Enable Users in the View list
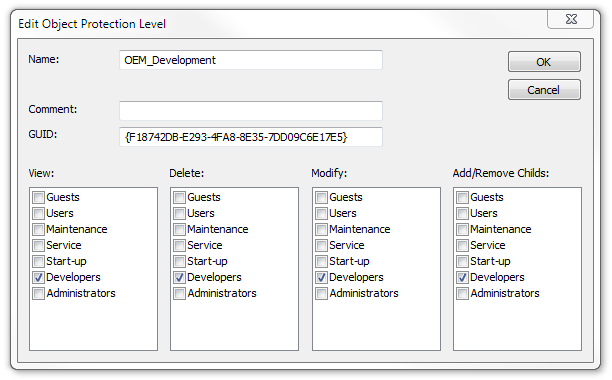 (x=38, y=213)
